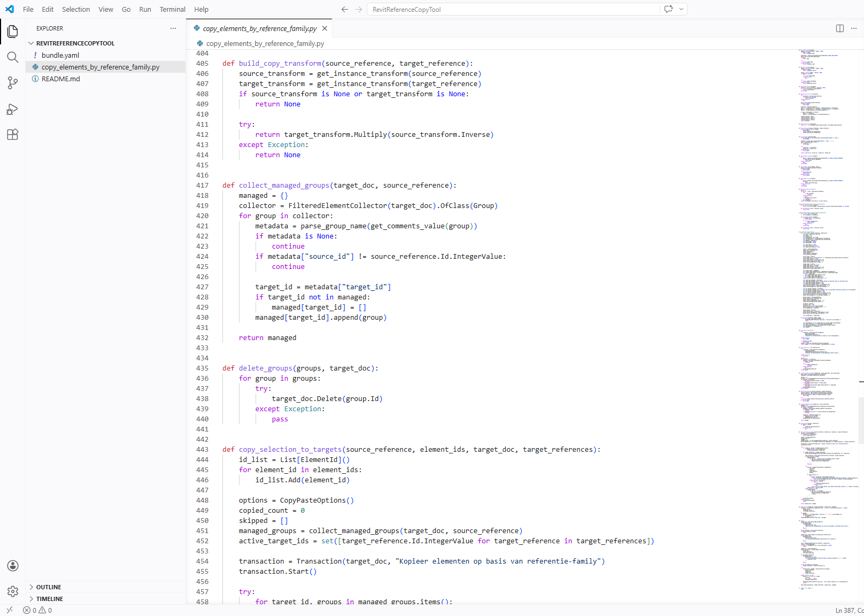864x616 pixels.
Task: Open the Accounts menu icon
Action: pyautogui.click(x=13, y=566)
